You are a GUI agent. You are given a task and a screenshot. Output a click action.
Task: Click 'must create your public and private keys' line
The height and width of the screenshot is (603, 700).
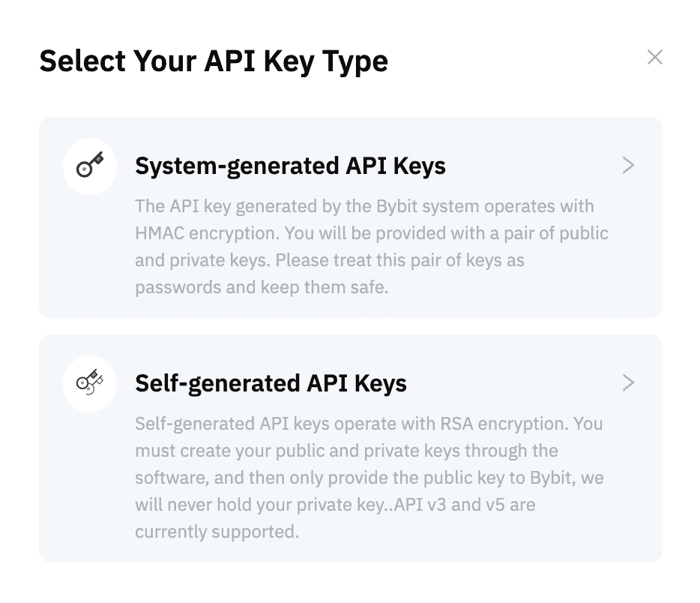pos(346,451)
